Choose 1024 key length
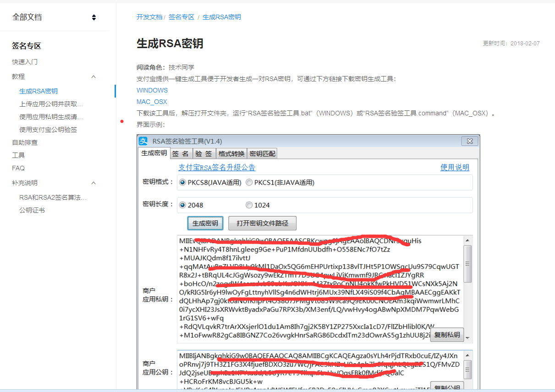555x392 pixels. [249, 205]
